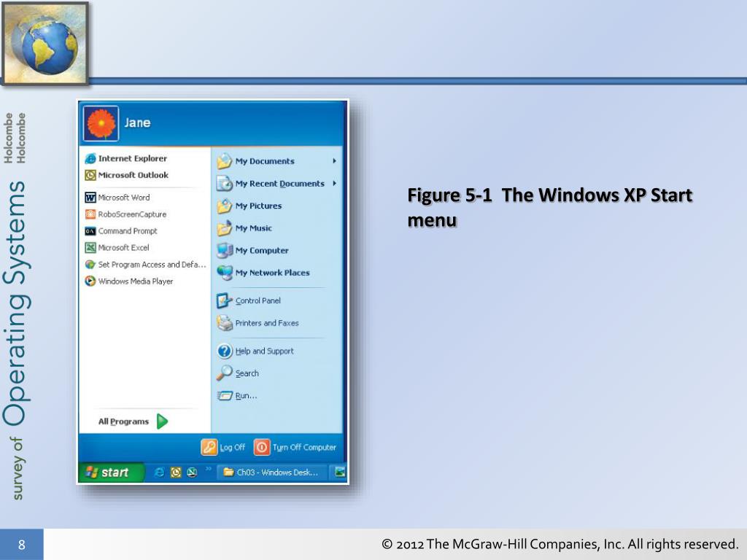Viewport: 747px width, 560px height.
Task: Click the My Documents folder icon
Action: coord(225,161)
